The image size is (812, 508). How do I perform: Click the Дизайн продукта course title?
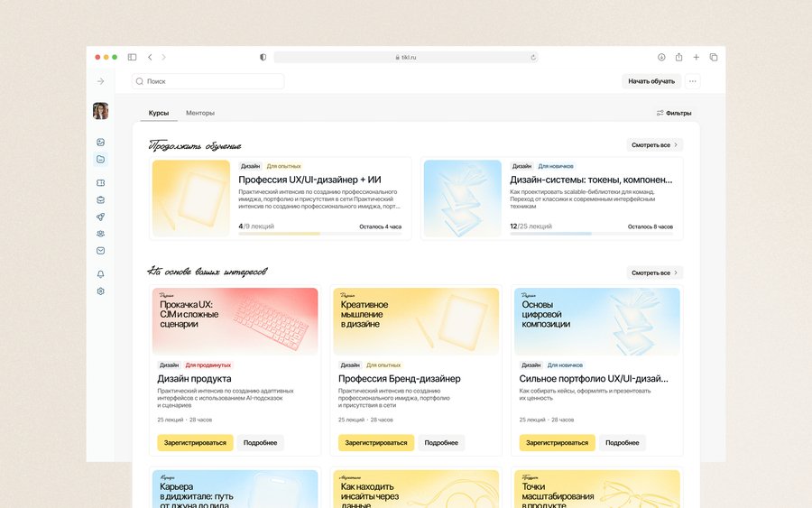(x=194, y=379)
